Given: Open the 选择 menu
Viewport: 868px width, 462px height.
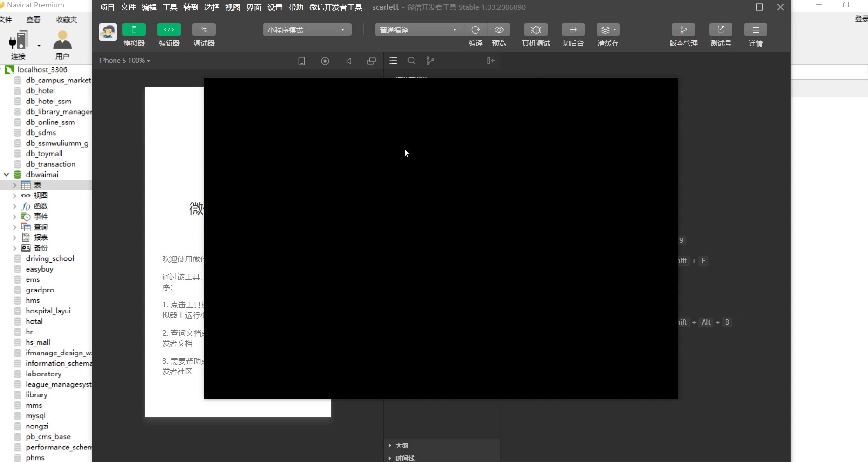Looking at the screenshot, I should pyautogui.click(x=212, y=7).
